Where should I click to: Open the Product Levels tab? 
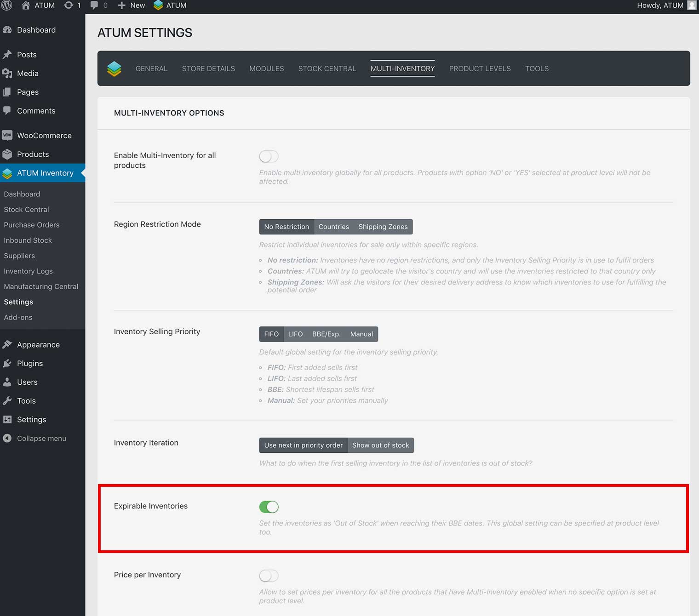[x=480, y=68]
